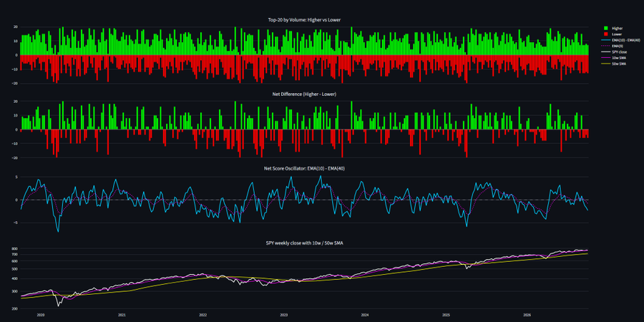The image size is (644, 322).
Task: Click the 2024 x-axis label
Action: pyautogui.click(x=365, y=315)
